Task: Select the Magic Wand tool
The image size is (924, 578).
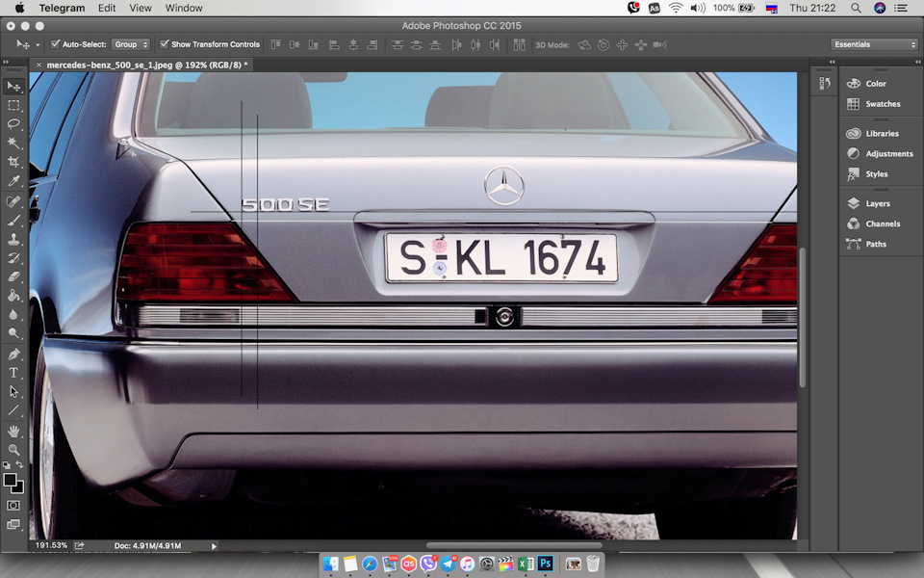Action: tap(13, 143)
